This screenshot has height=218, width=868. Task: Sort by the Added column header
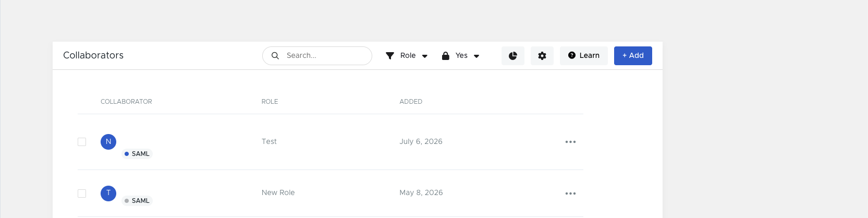pyautogui.click(x=411, y=102)
